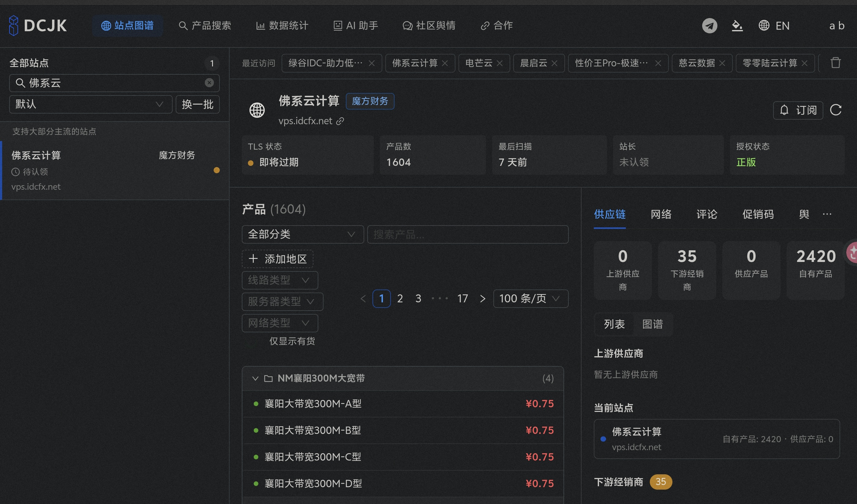Click the folder icon of NM襄阳300M大宽带
The width and height of the screenshot is (857, 504).
point(268,378)
